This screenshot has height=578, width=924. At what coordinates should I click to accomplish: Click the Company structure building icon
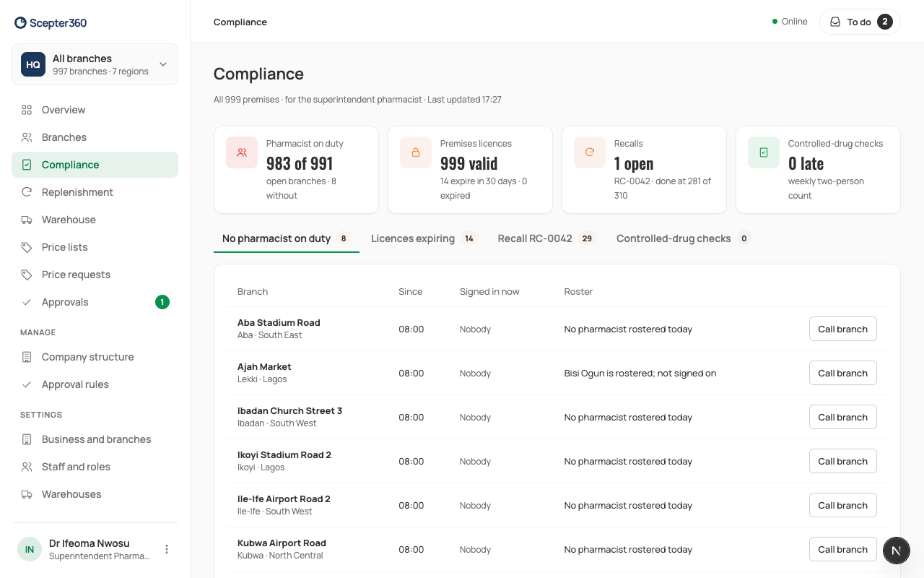(x=27, y=357)
